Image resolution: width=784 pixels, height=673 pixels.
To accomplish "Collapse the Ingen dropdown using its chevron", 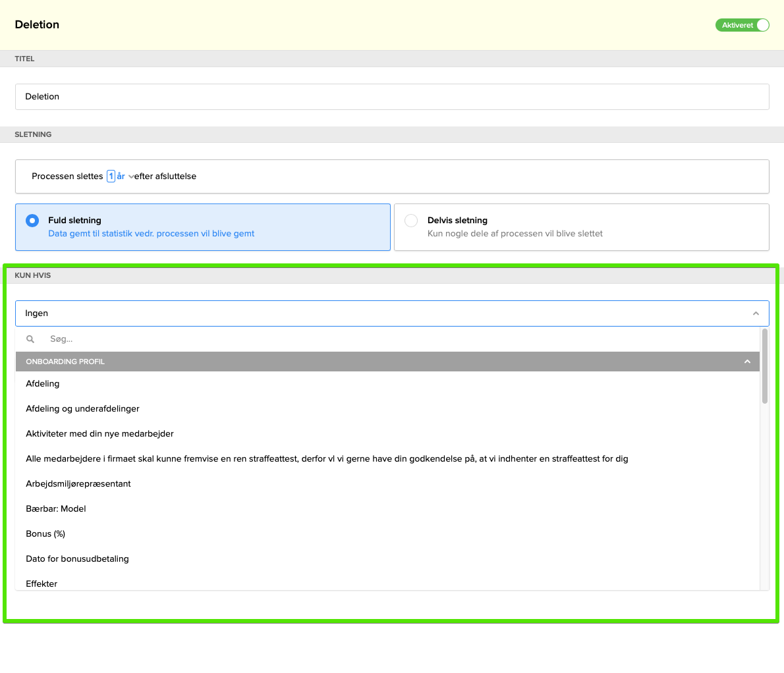I will tap(756, 313).
